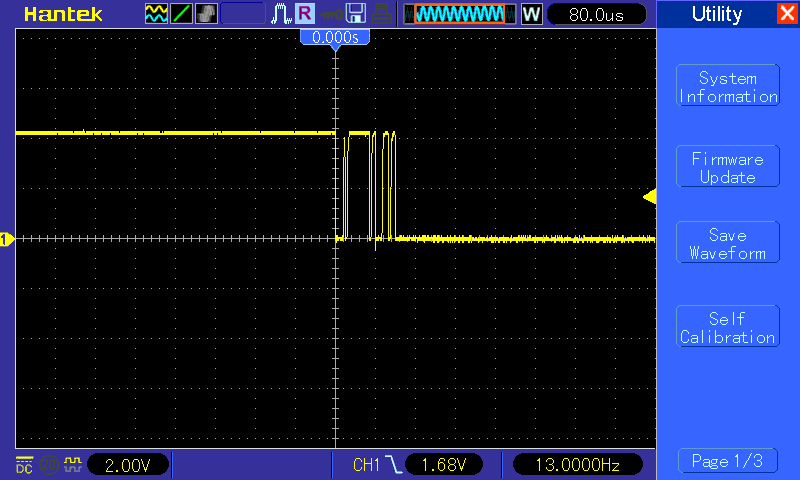Click the floppy disk save icon

[x=356, y=14]
